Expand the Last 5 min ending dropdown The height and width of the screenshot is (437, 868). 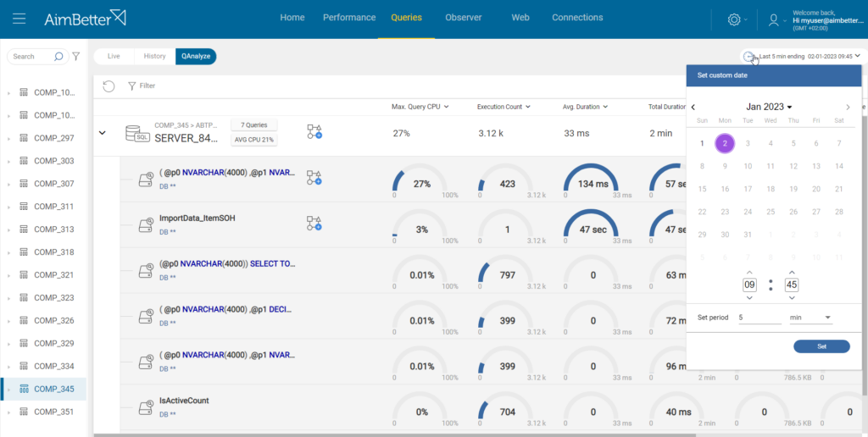coord(858,56)
